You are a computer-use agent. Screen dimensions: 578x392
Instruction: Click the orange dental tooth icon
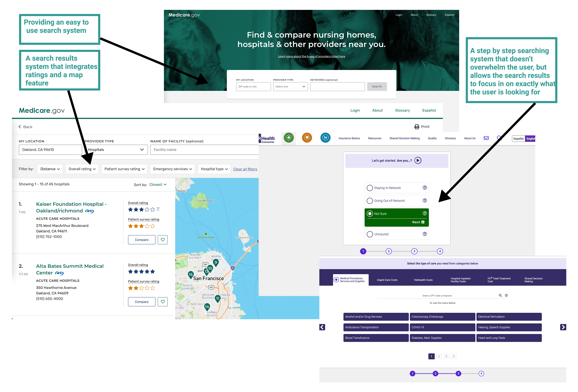point(307,137)
